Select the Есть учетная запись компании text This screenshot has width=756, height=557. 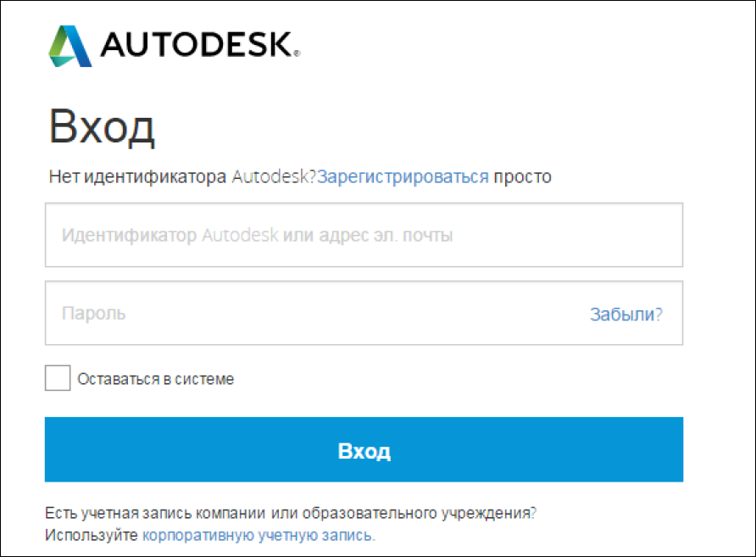(155, 513)
